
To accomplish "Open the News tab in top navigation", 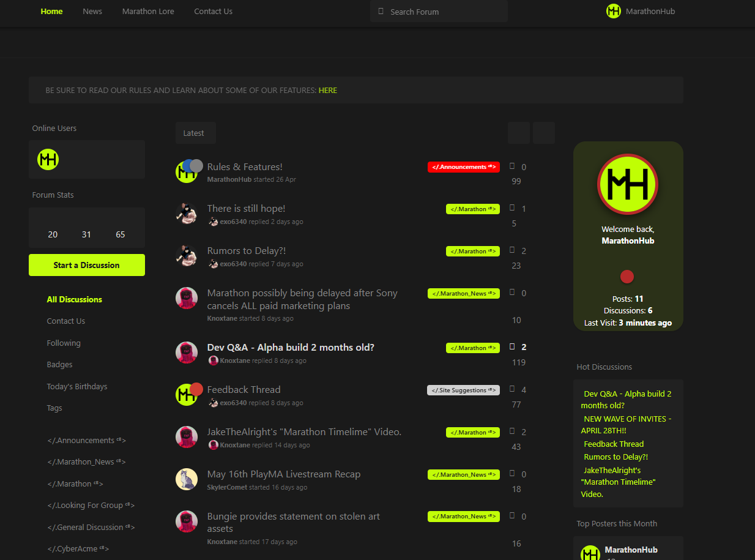I will [x=92, y=11].
